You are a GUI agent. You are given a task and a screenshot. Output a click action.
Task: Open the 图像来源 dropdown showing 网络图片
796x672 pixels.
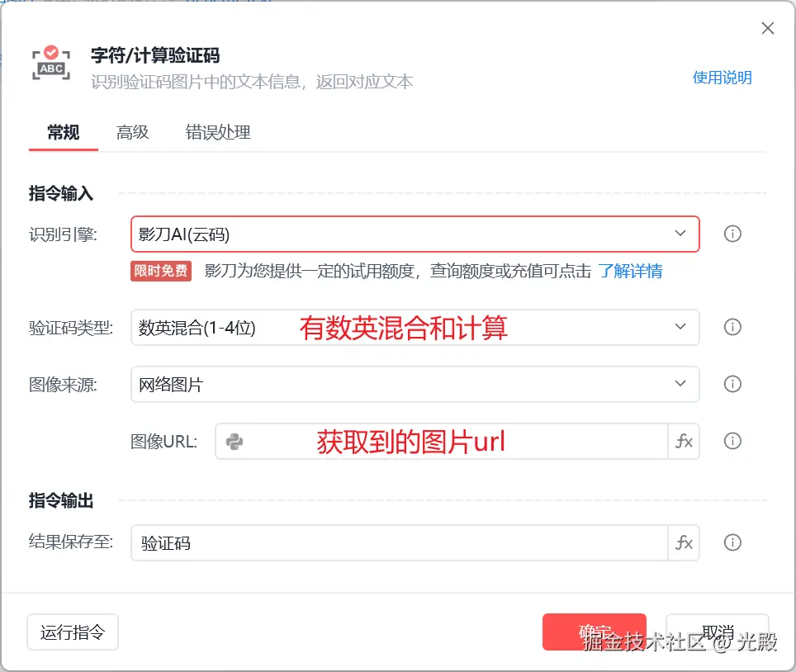coord(415,384)
